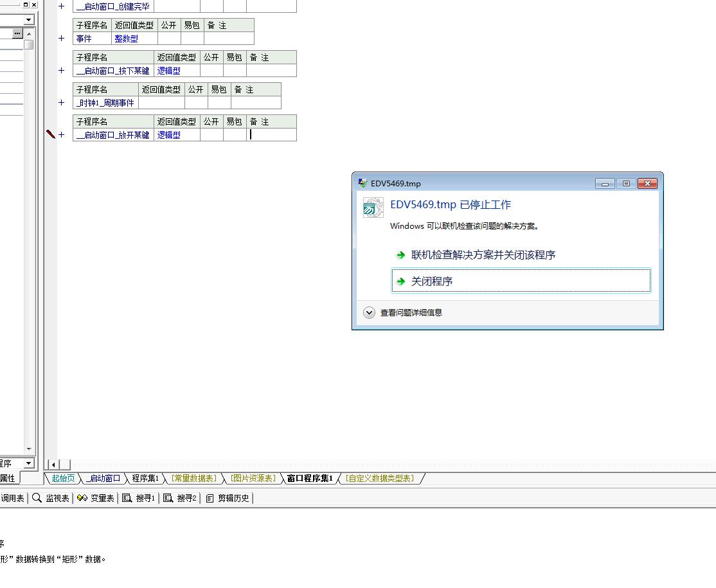Viewport: 716px width, 588px height.
Task: Switch to the 起始页 tab
Action: tap(63, 479)
